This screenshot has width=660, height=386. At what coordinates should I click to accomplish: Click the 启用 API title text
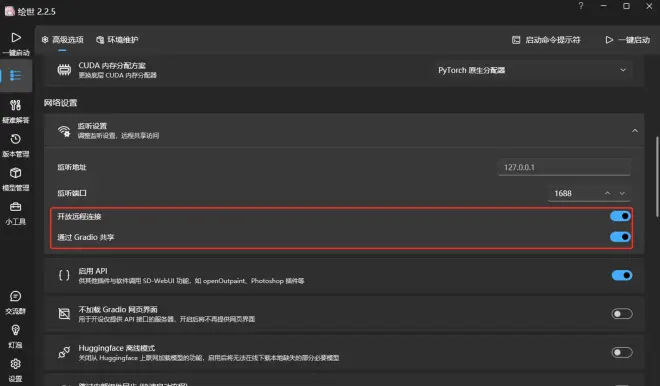click(93, 271)
